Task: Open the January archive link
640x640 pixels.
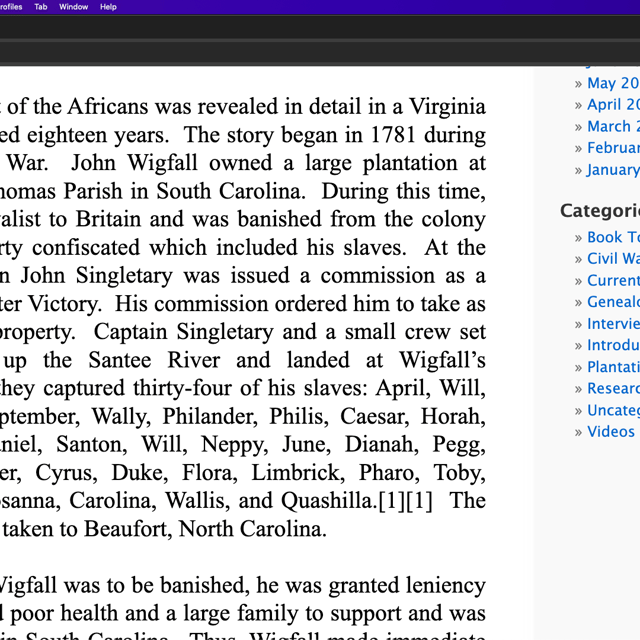Action: (x=613, y=170)
